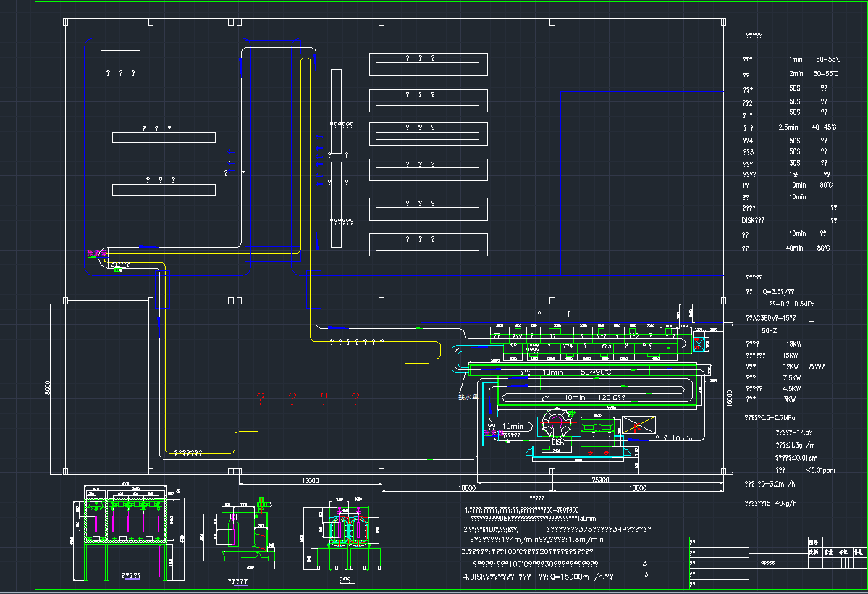Select the 25900 dimension label
The height and width of the screenshot is (594, 868).
tap(600, 481)
